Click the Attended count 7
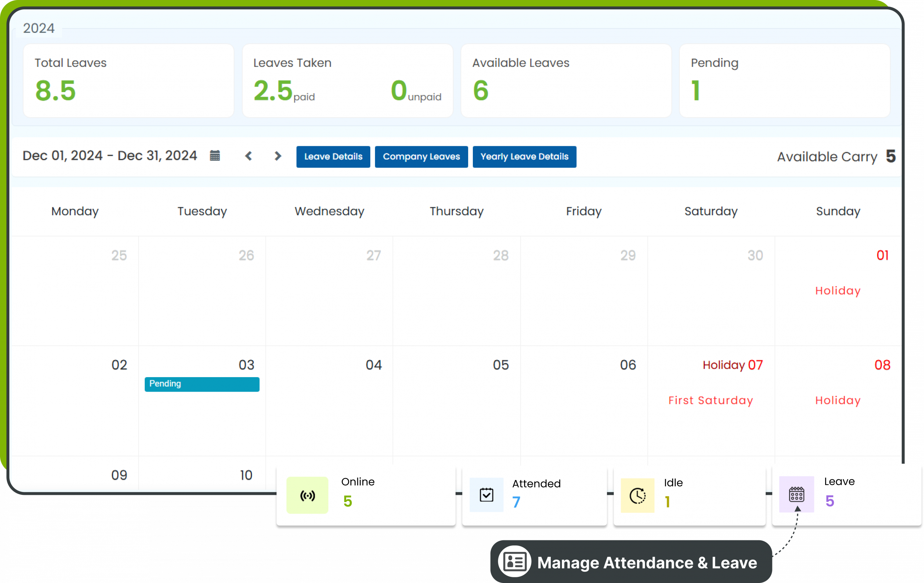The width and height of the screenshot is (924, 583). 517,502
